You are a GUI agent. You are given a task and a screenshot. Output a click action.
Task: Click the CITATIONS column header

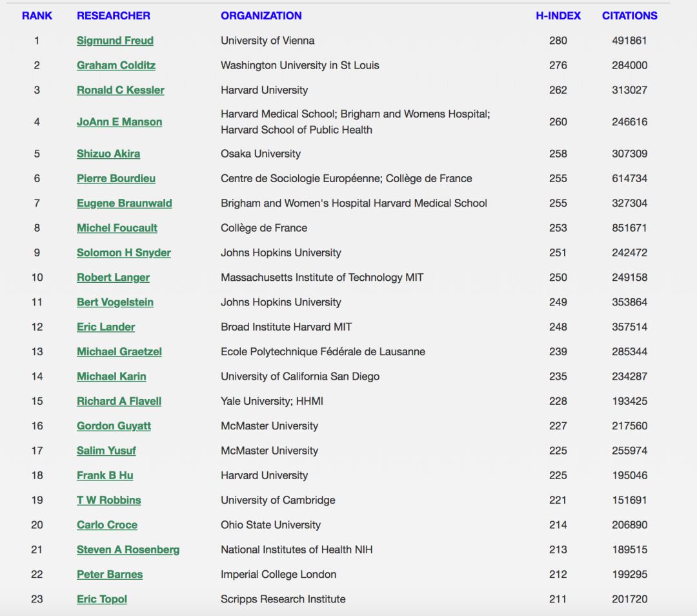[629, 15]
